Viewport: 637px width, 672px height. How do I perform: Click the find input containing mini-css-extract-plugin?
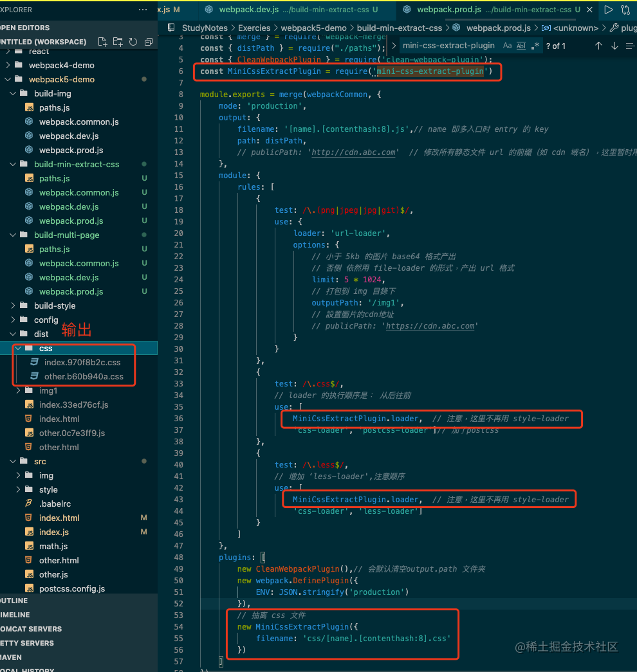(x=449, y=46)
